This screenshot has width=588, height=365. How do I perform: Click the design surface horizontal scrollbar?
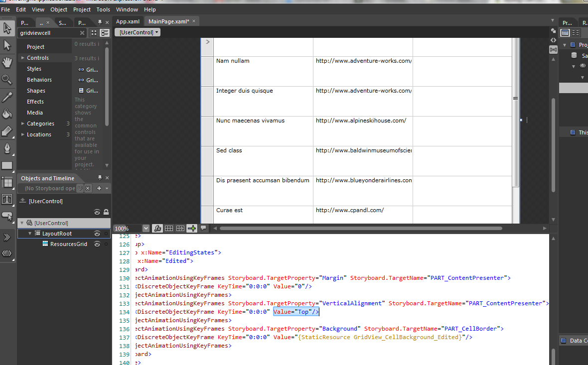pyautogui.click(x=361, y=228)
